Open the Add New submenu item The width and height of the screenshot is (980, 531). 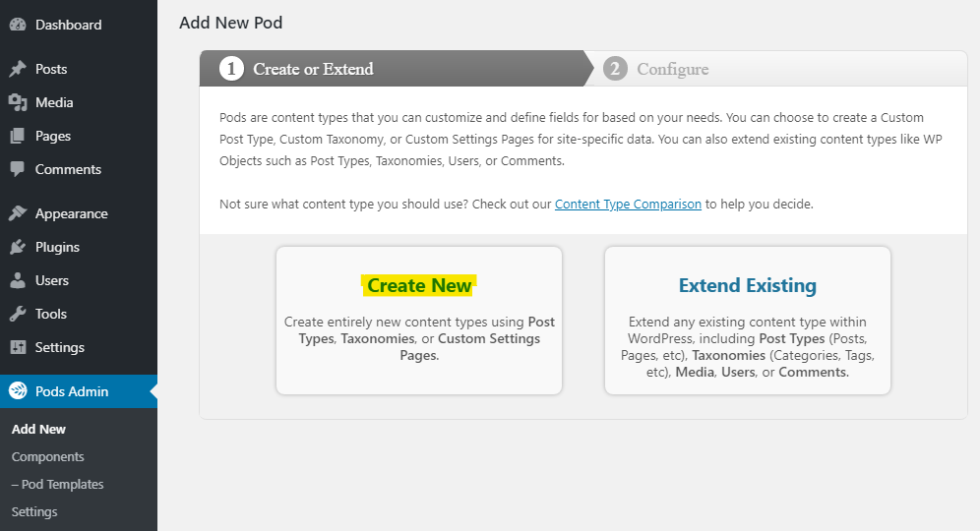pyautogui.click(x=38, y=429)
